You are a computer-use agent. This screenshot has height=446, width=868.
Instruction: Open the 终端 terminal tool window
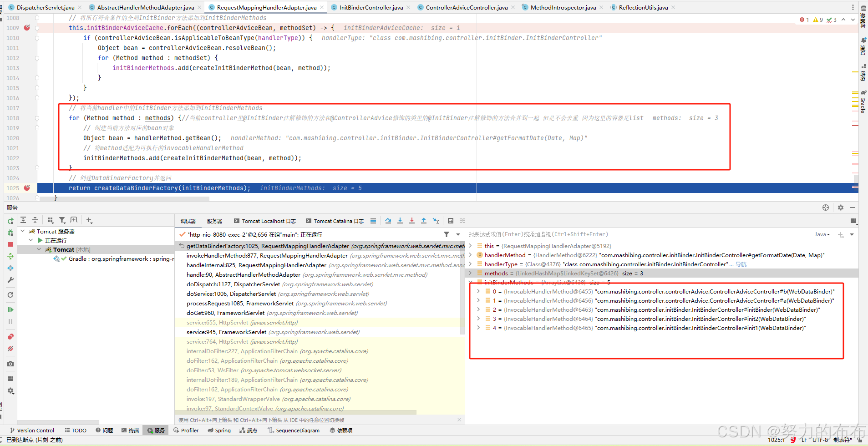click(x=130, y=431)
